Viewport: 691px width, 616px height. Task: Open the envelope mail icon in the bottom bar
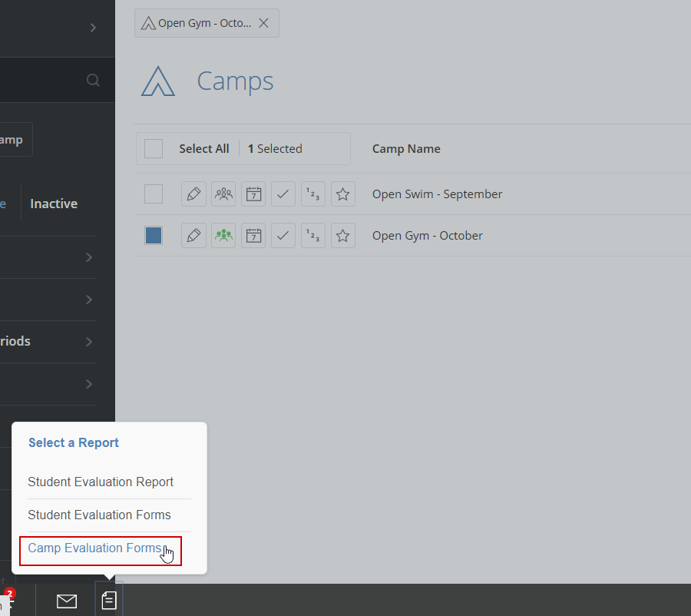point(67,601)
